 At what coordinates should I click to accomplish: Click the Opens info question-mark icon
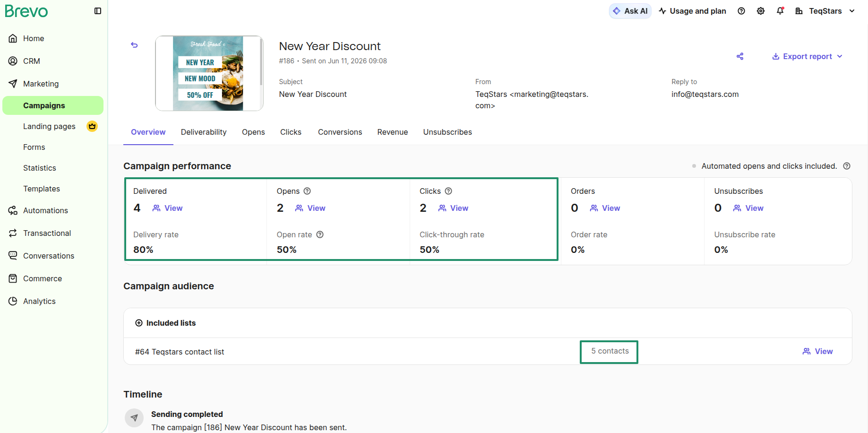coord(307,191)
